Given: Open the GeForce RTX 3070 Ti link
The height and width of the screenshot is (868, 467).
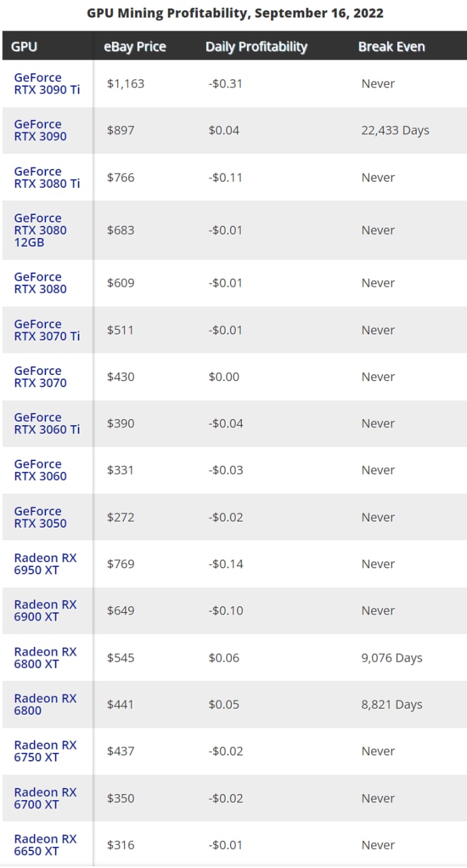Looking at the screenshot, I should coord(47,330).
